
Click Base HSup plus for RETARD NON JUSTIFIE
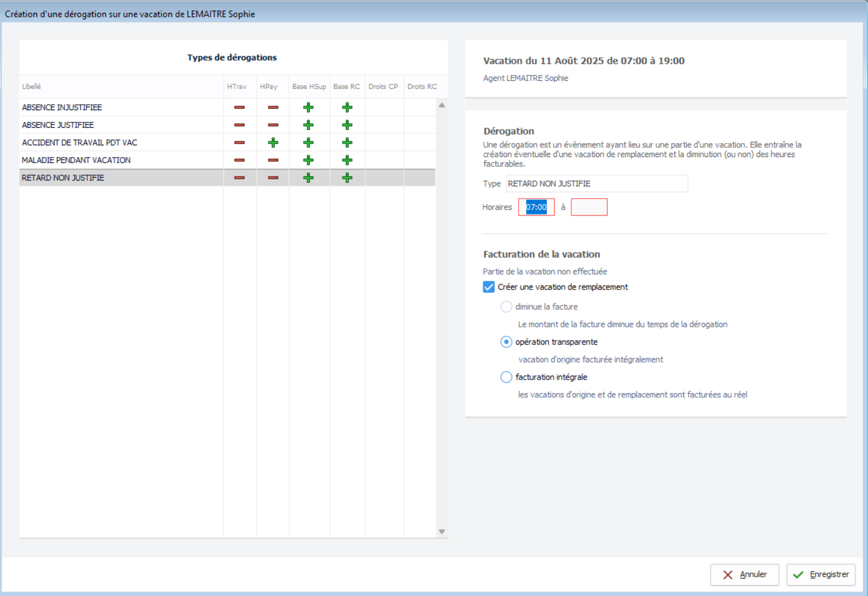(x=308, y=178)
